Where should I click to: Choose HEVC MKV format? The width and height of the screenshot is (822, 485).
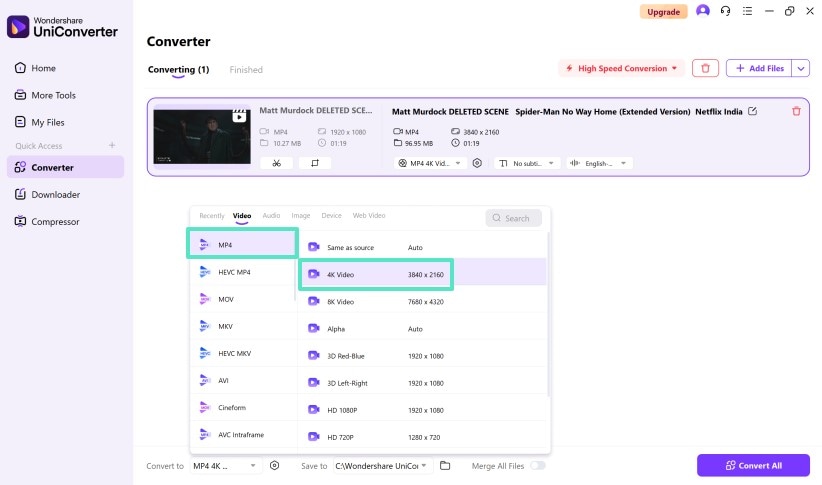(243, 353)
